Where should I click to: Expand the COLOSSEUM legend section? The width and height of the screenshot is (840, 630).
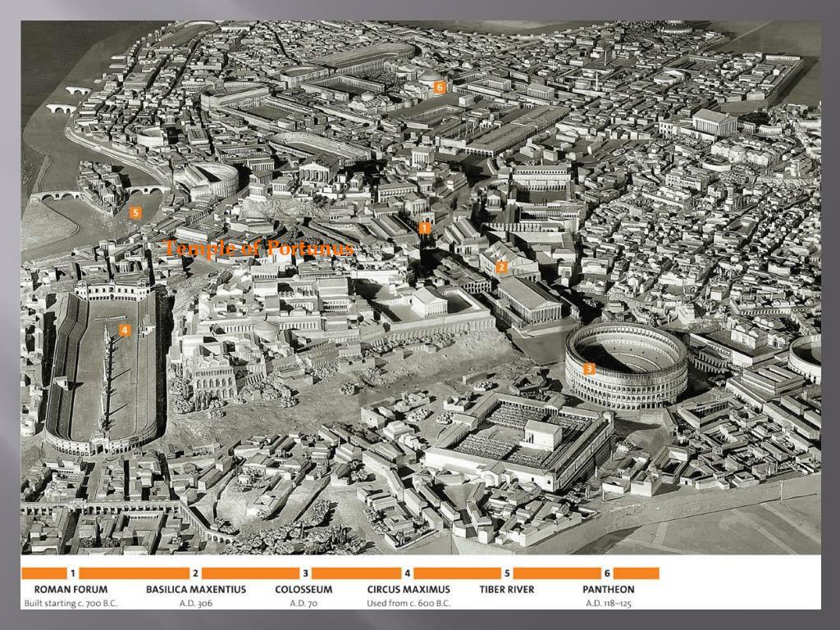click(x=304, y=589)
